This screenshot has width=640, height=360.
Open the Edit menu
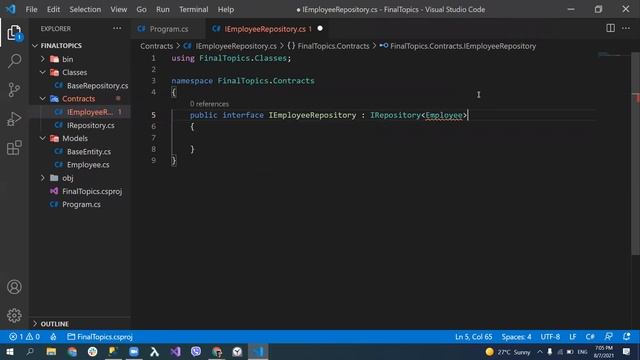pos(53,9)
